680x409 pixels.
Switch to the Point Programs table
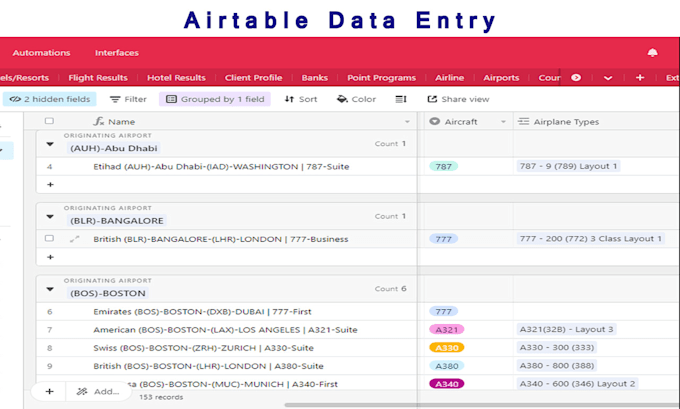(381, 78)
